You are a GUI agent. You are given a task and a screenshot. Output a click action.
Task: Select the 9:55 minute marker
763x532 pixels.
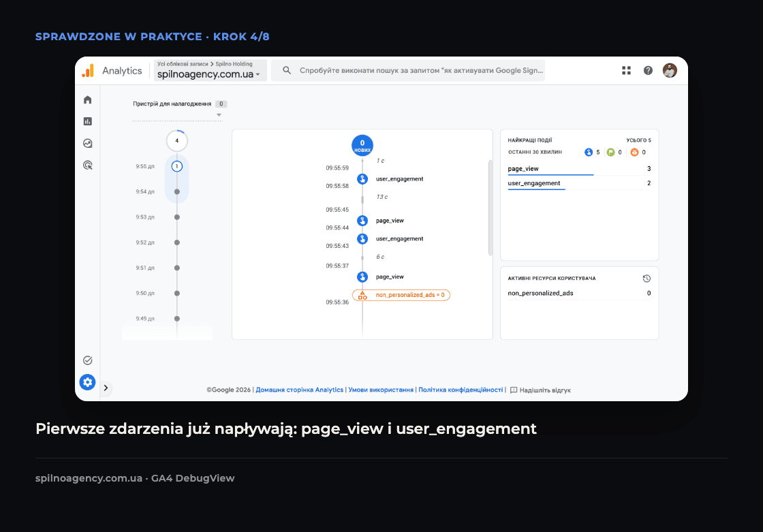(x=176, y=166)
